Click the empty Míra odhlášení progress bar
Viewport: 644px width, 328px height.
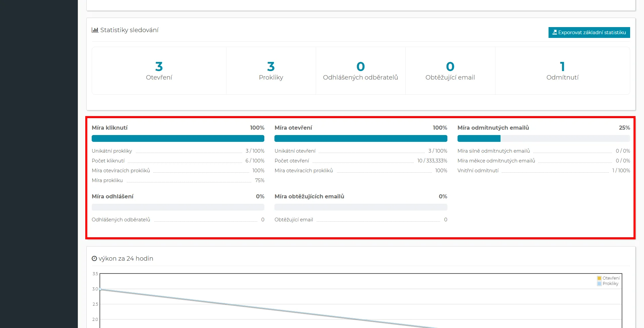pos(178,207)
